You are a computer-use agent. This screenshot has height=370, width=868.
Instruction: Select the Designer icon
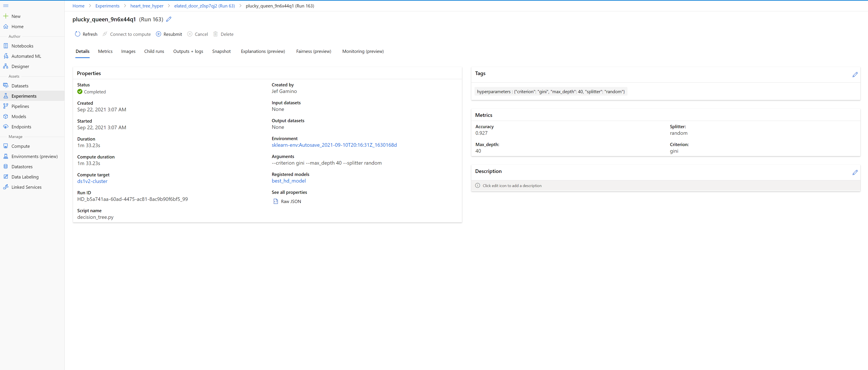(x=6, y=66)
